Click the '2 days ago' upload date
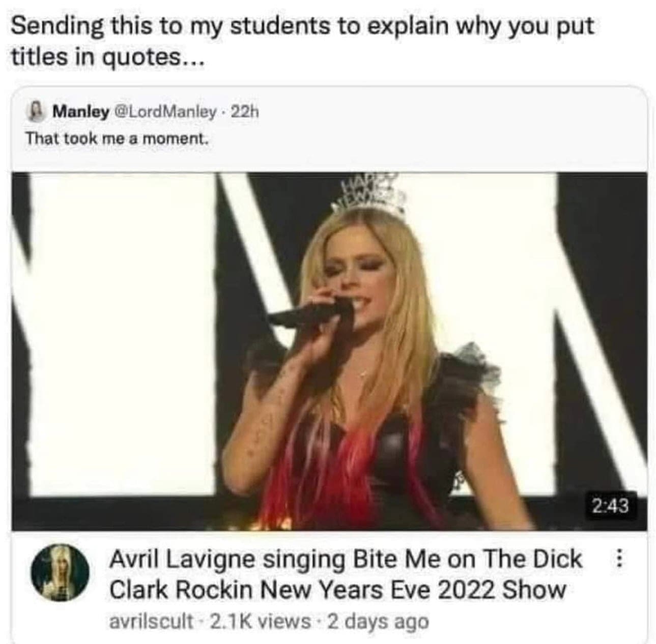The width and height of the screenshot is (656, 644). [378, 621]
